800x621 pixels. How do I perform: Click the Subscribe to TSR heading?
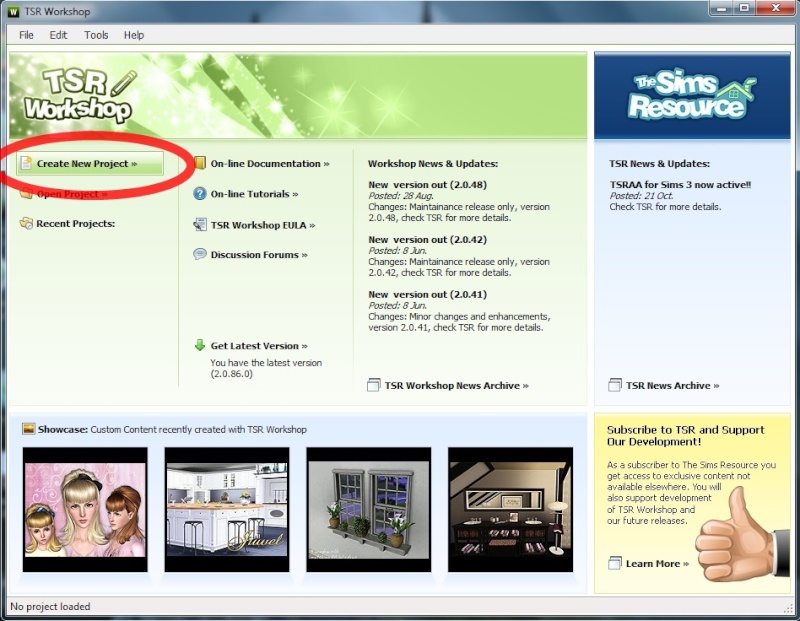pyautogui.click(x=685, y=435)
